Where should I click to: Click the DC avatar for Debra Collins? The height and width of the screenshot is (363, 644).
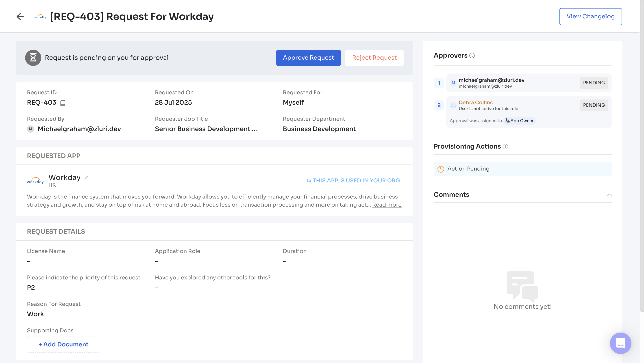(453, 105)
